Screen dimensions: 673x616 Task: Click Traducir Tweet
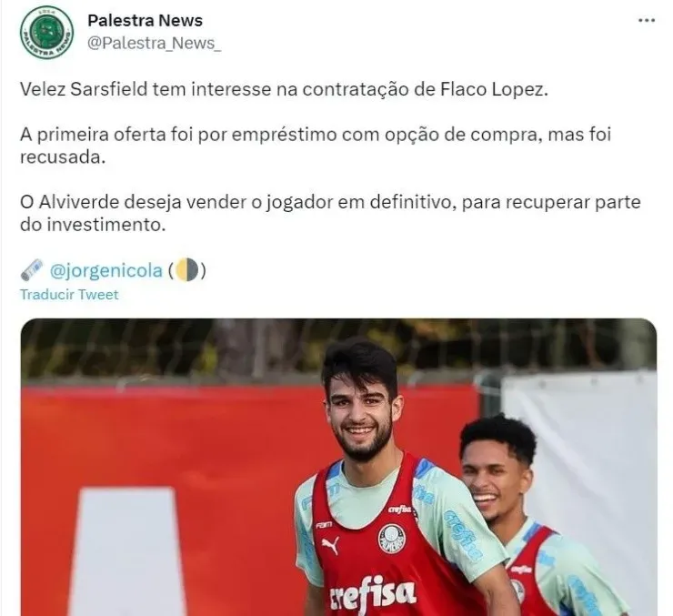click(x=69, y=295)
